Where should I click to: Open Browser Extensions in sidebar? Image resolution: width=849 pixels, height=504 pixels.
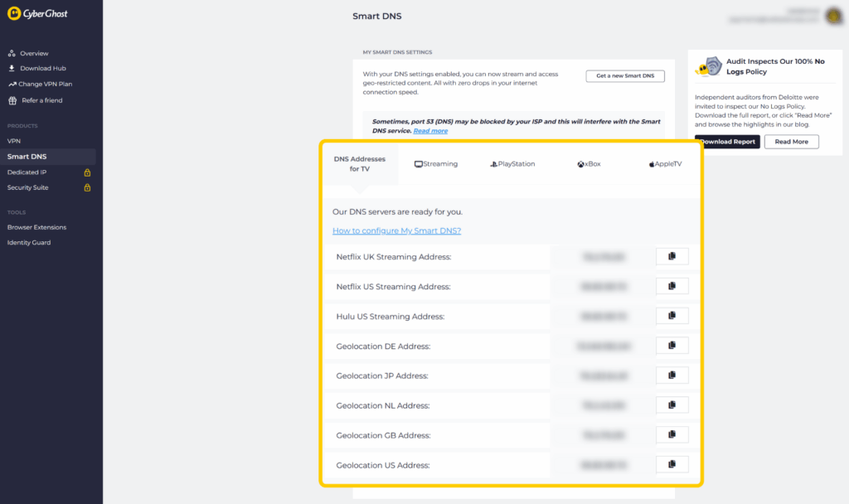point(36,227)
